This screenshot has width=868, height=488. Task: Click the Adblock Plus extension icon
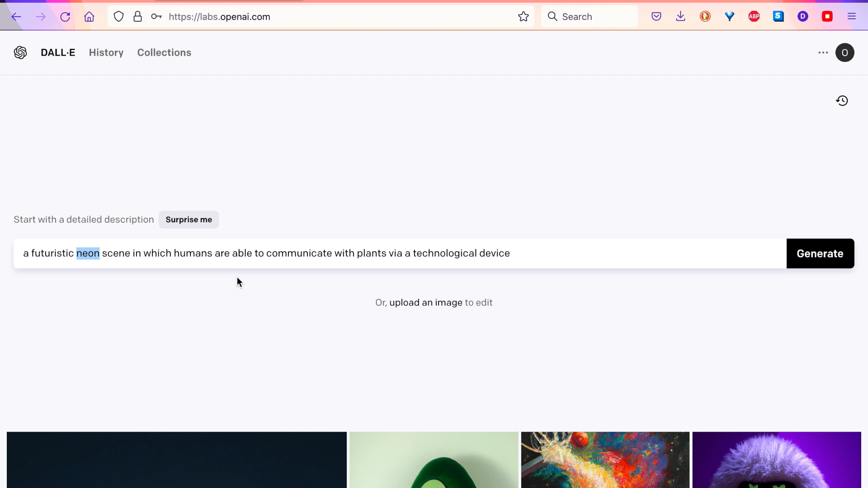click(x=754, y=17)
